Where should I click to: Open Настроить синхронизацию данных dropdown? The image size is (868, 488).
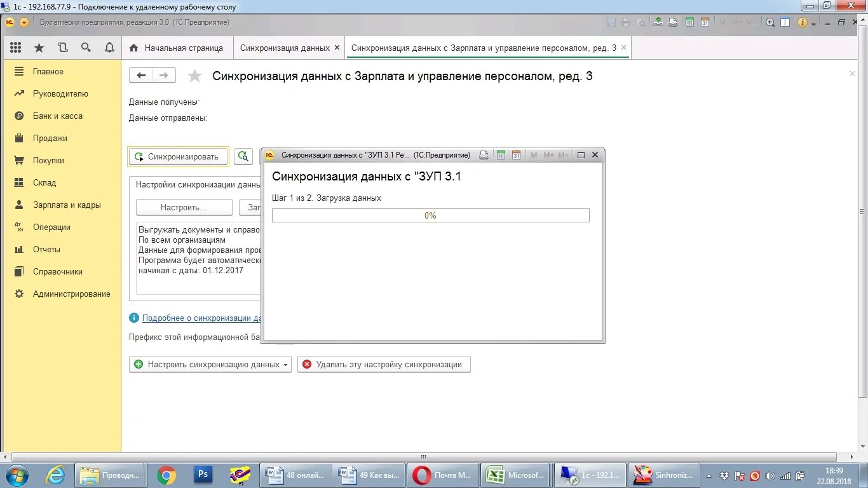tap(210, 364)
